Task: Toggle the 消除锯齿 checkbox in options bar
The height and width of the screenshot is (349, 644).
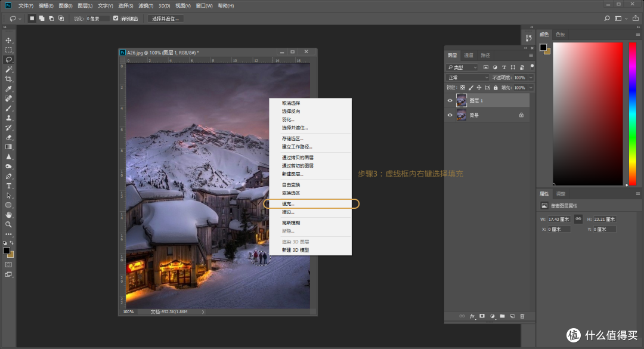Action: coord(116,18)
